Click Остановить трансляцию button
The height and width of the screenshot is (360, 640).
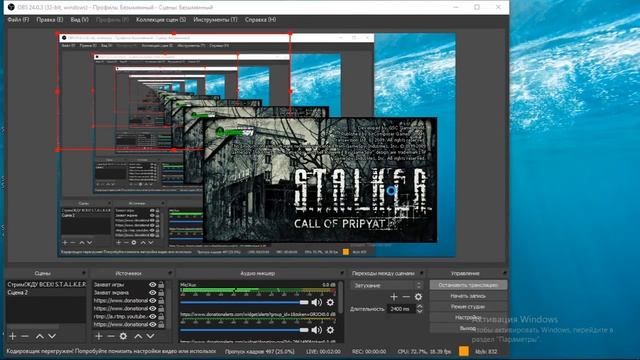pyautogui.click(x=468, y=285)
